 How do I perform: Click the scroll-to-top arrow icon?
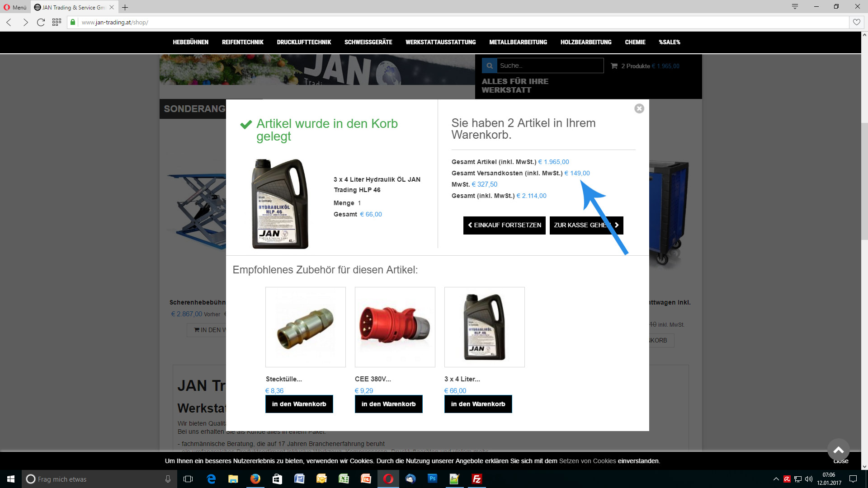point(838,450)
